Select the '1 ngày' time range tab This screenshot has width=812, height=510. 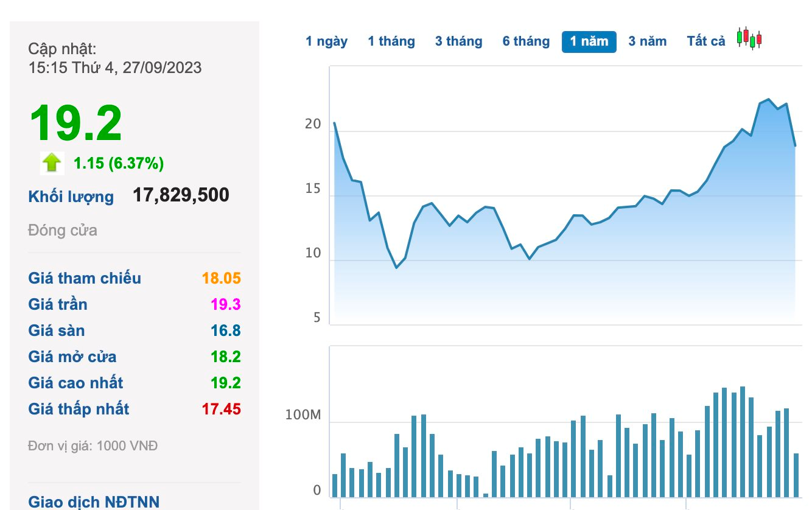pyautogui.click(x=326, y=41)
